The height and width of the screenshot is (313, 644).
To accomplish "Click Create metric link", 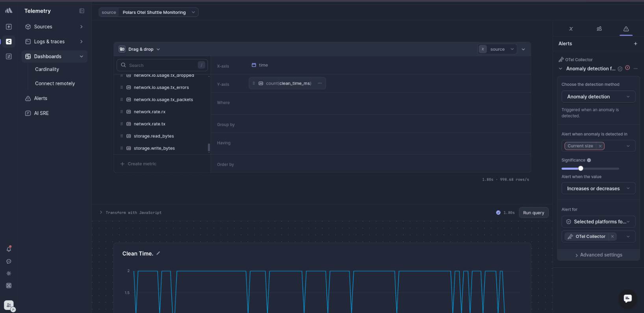I will click(x=142, y=164).
